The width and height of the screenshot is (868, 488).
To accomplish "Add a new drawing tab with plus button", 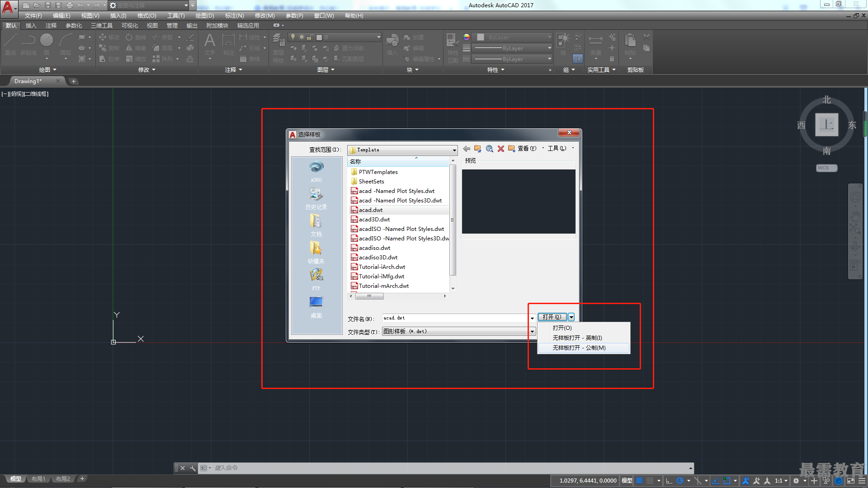I will [x=74, y=81].
